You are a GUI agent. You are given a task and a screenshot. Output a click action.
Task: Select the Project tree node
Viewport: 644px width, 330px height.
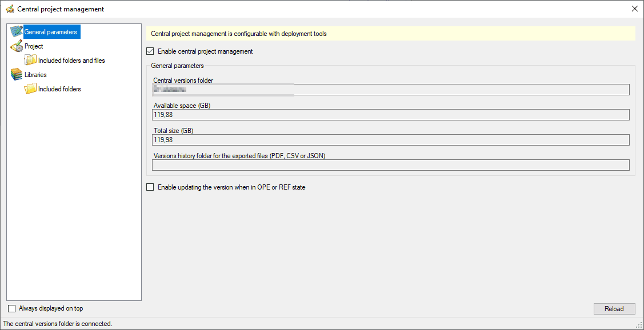(x=34, y=46)
